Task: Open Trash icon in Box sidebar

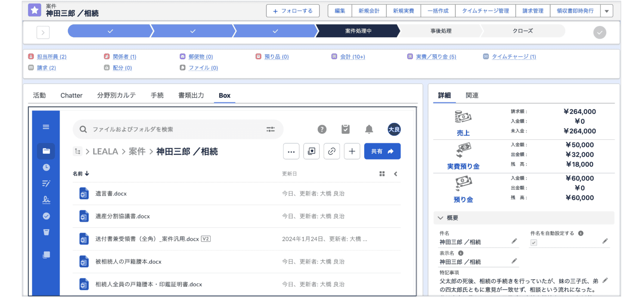Action: click(x=46, y=232)
